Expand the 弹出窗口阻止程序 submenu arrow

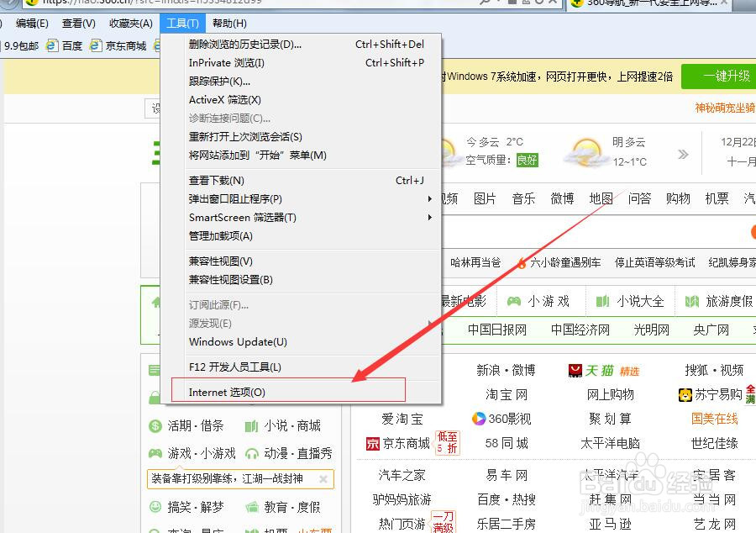pyautogui.click(x=428, y=199)
